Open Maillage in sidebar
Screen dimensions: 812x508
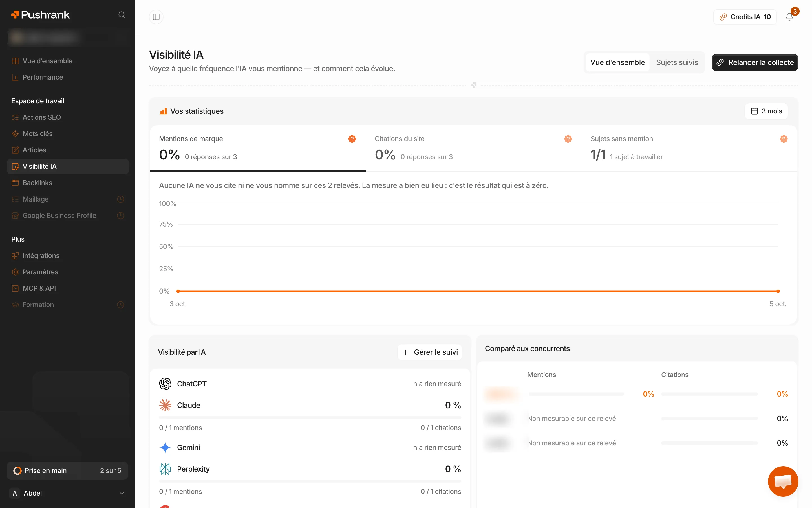tap(68, 199)
